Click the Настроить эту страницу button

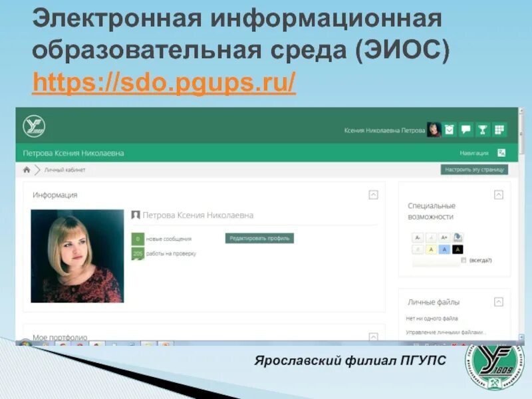pyautogui.click(x=474, y=170)
